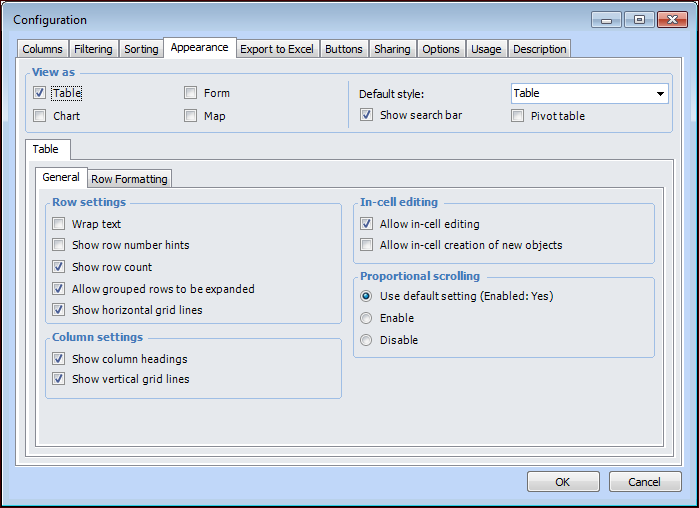Image resolution: width=699 pixels, height=508 pixels.
Task: Toggle the Show search bar checkbox
Action: coord(367,116)
